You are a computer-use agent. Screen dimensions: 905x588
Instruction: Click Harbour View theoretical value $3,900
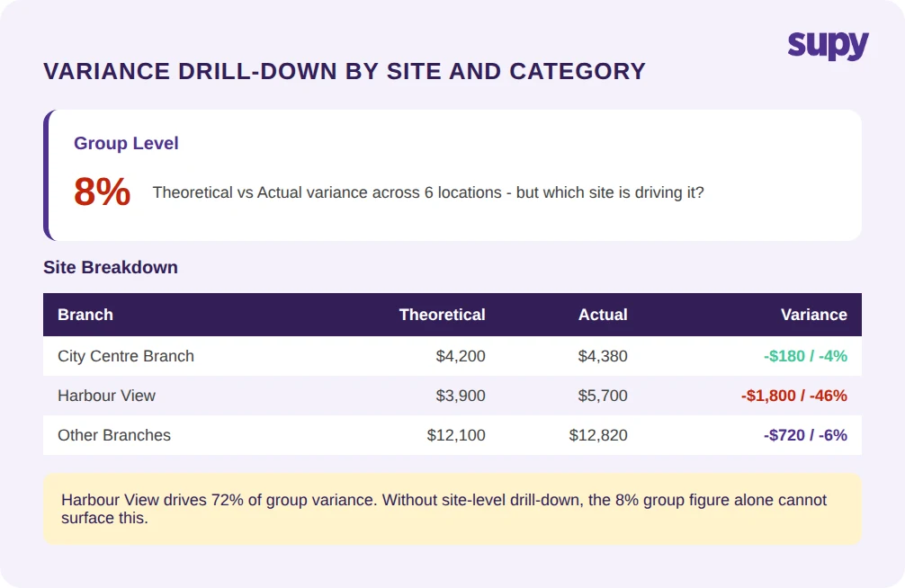click(461, 396)
